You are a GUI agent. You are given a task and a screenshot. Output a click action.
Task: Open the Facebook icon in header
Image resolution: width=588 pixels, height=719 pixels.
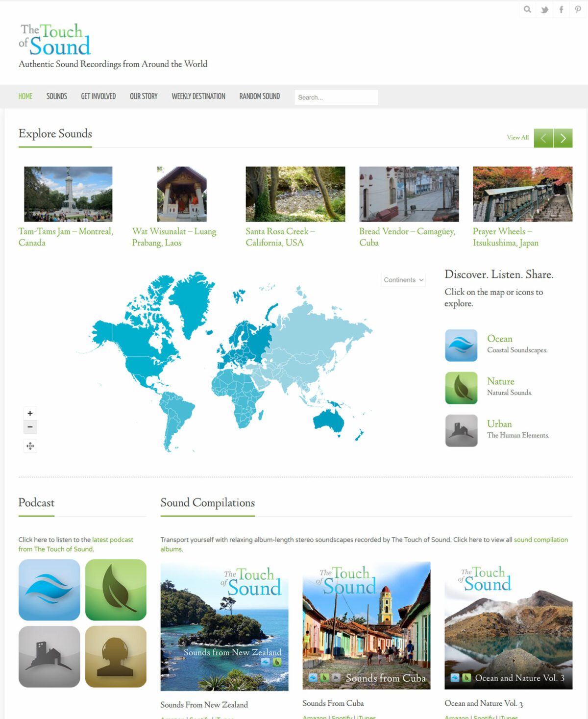tap(561, 9)
